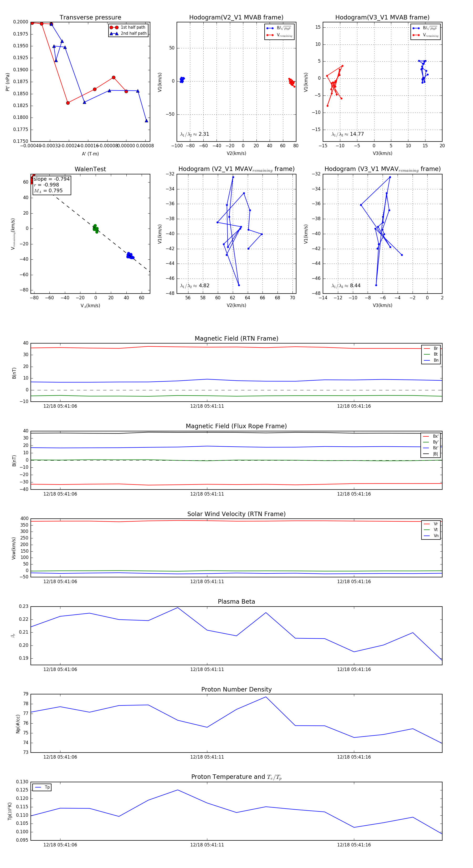Click the Bz' legend entry in Flux Rope plot

[431, 448]
